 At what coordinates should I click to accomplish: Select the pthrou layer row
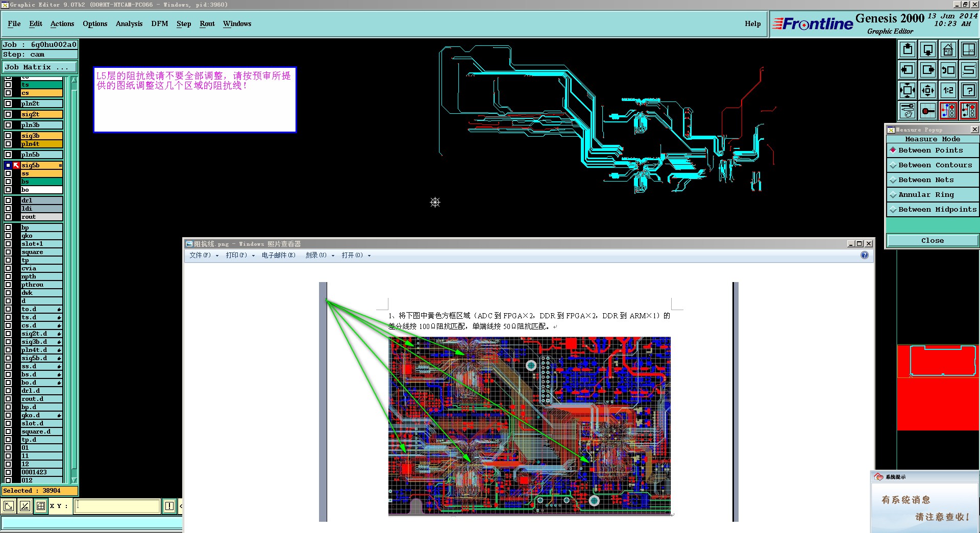pos(41,285)
